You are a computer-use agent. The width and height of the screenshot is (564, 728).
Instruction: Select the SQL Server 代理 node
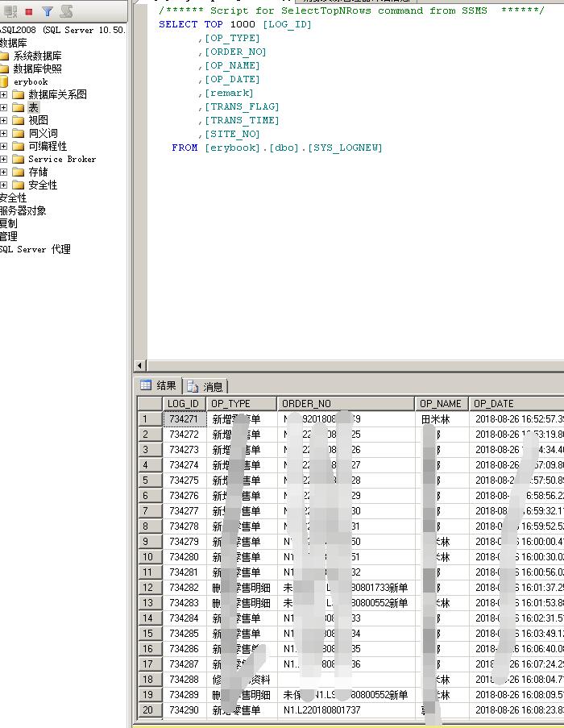pos(35,249)
